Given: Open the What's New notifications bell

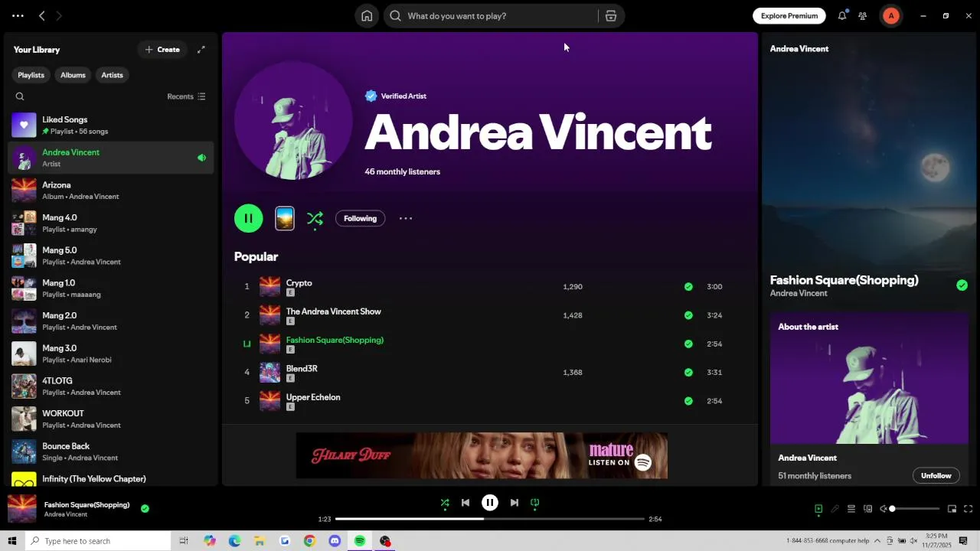Looking at the screenshot, I should pyautogui.click(x=842, y=15).
